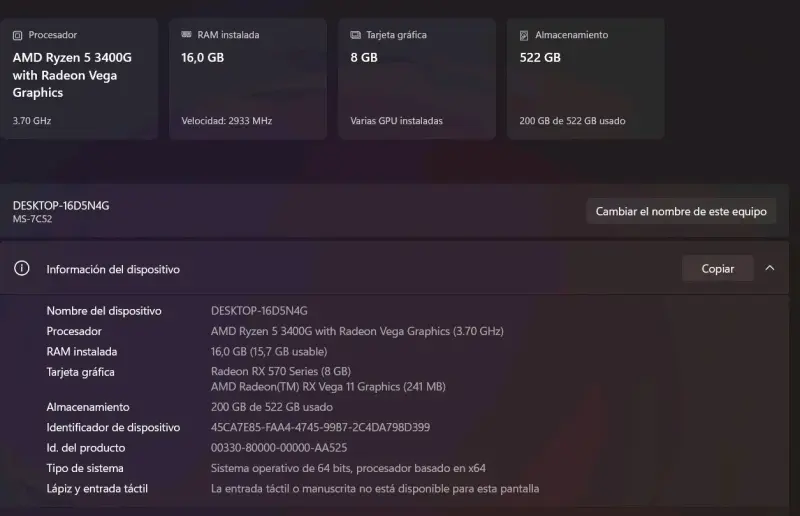The width and height of the screenshot is (800, 516).
Task: Click the '3.70 GHz' text on processor card
Action: click(32, 121)
